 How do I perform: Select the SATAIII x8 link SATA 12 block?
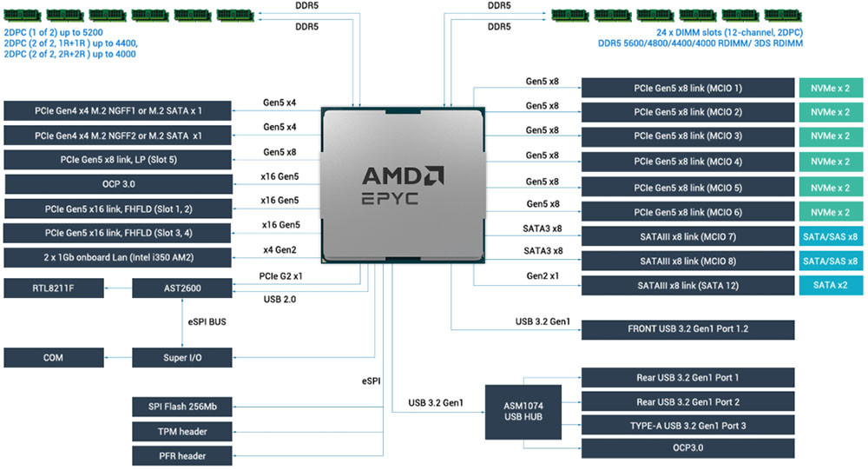click(x=688, y=286)
